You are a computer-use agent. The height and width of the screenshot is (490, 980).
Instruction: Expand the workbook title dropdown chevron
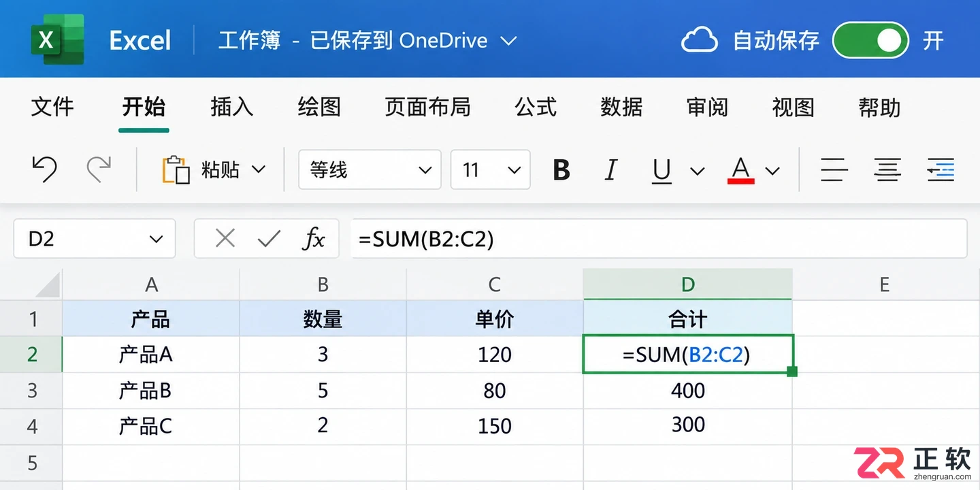point(508,41)
